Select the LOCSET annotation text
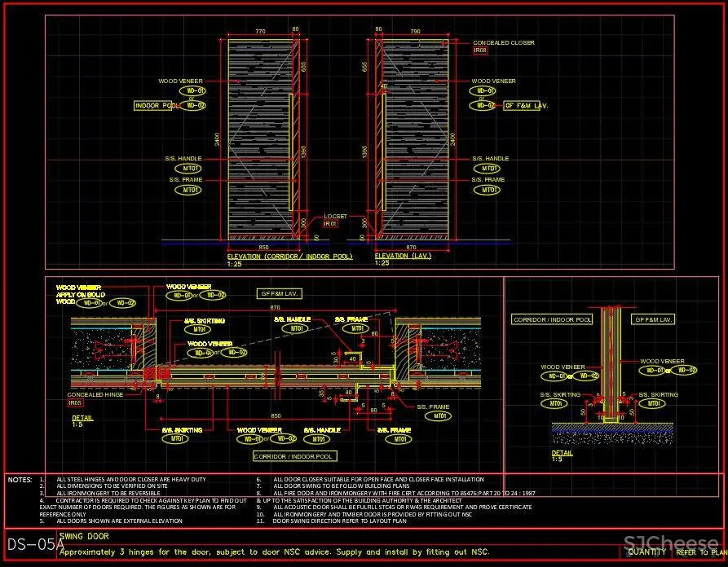This screenshot has height=567, width=728. coord(335,216)
